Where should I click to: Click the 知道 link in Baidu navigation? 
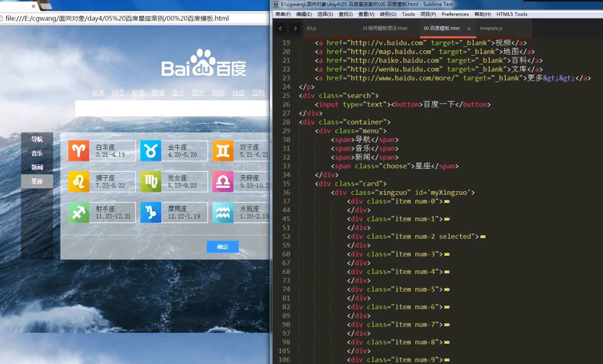pyautogui.click(x=158, y=93)
